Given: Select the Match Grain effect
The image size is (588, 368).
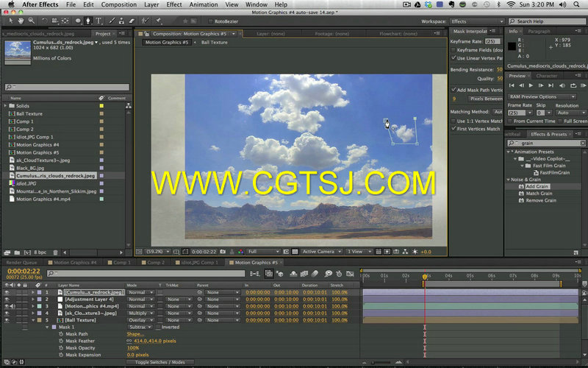Looking at the screenshot, I should (x=539, y=194).
